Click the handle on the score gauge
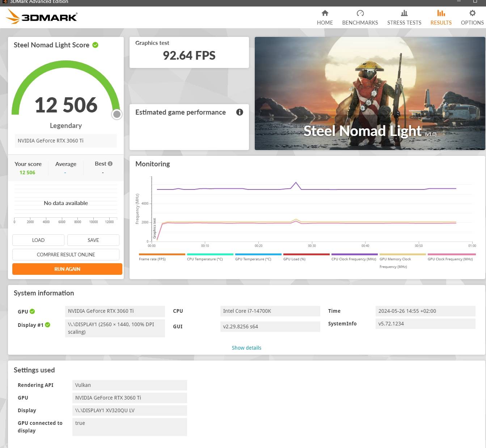The height and width of the screenshot is (448, 486). pyautogui.click(x=117, y=114)
